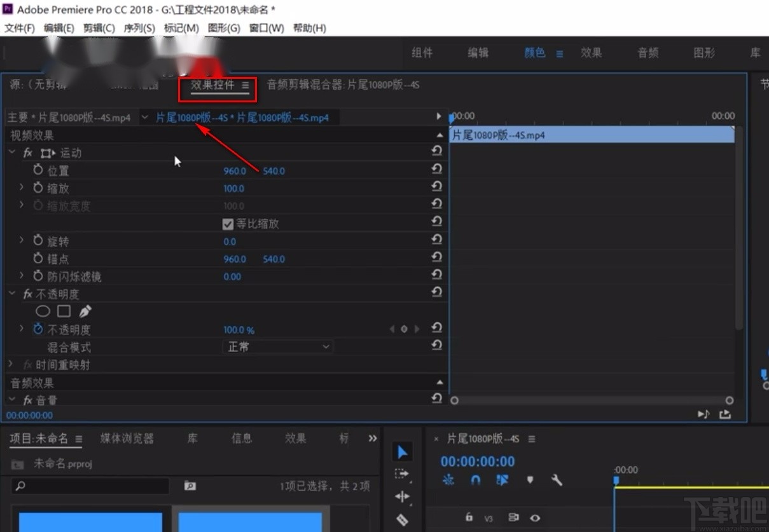Viewport: 769px width, 532px height.
Task: Click export icon at panel bottom right
Action: [725, 414]
